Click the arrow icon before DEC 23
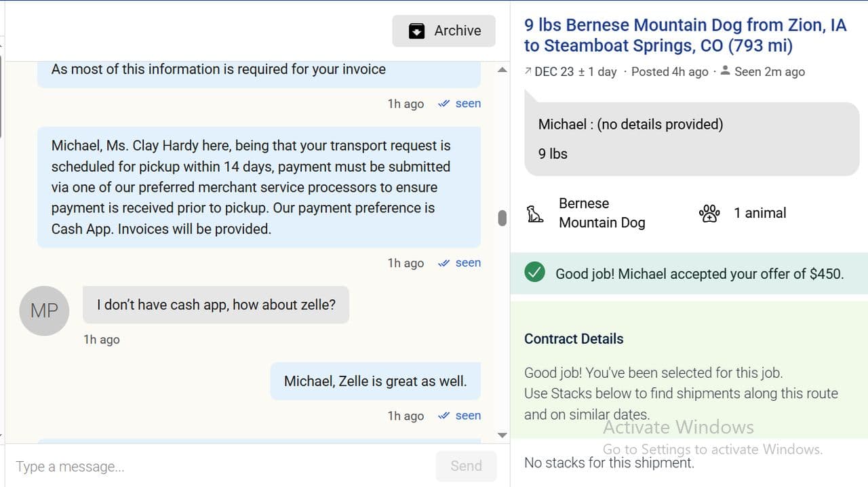 pos(528,71)
